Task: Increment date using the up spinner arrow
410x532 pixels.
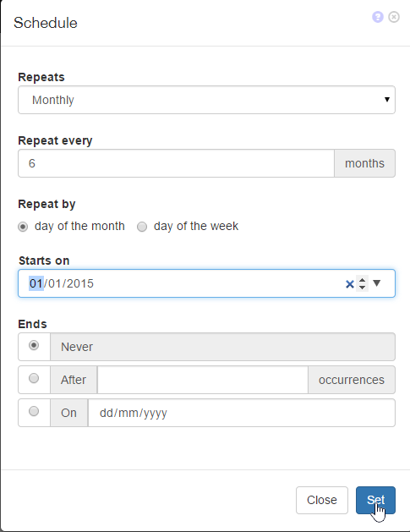Action: coord(362,280)
